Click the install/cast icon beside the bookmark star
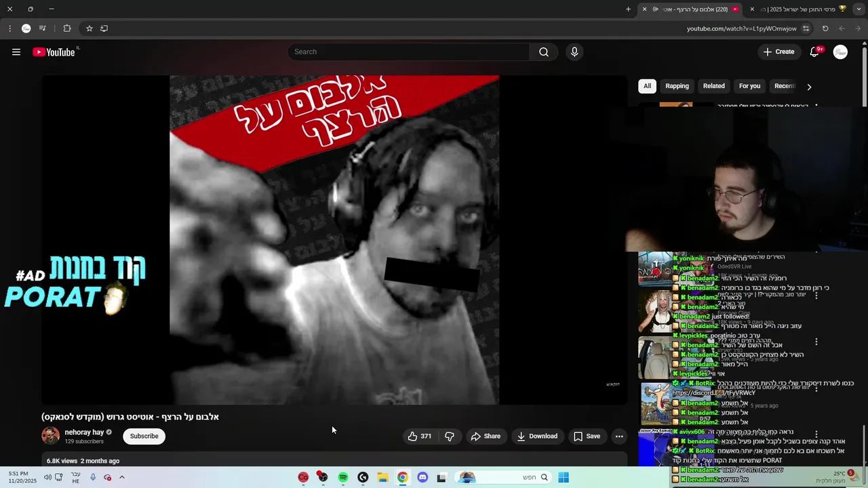This screenshot has width=868, height=488. (x=104, y=28)
